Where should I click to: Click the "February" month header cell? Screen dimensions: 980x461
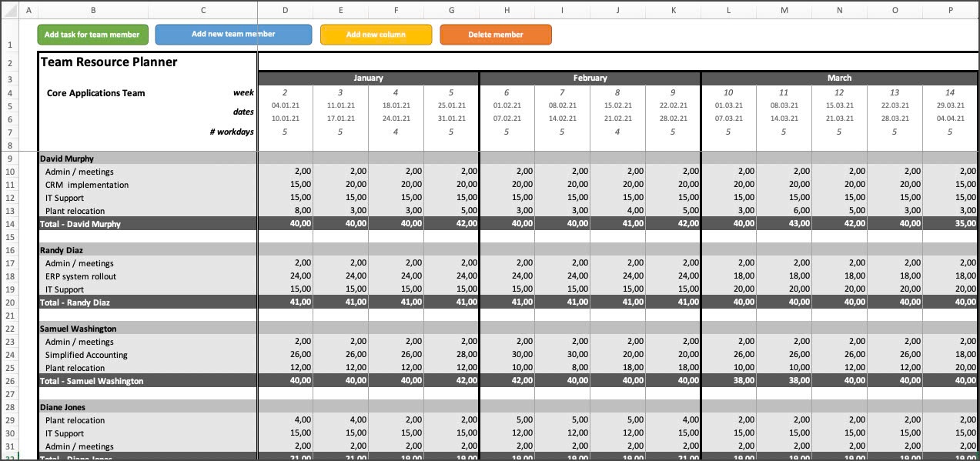(x=590, y=78)
